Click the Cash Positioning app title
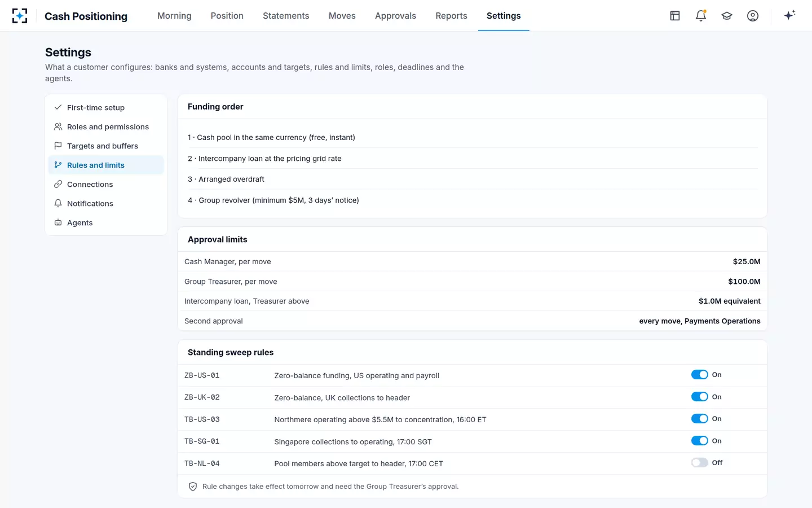 86,16
